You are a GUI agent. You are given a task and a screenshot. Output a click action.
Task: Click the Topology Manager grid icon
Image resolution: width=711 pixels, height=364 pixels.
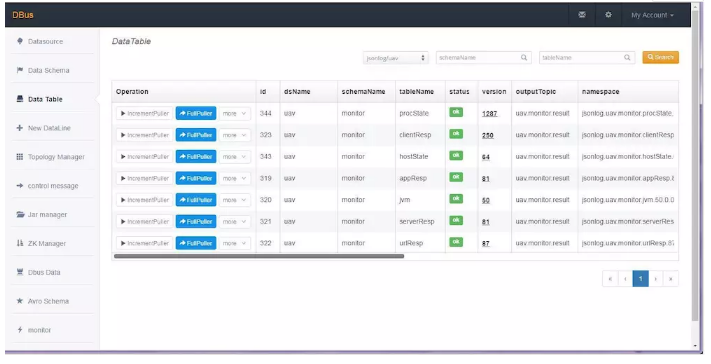tap(19, 157)
